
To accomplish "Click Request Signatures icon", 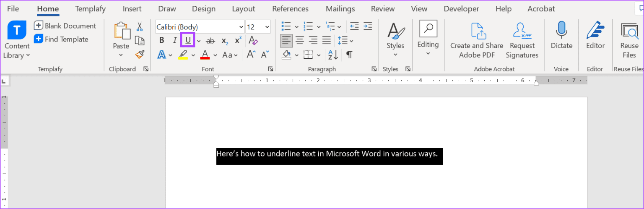I will click(x=522, y=31).
